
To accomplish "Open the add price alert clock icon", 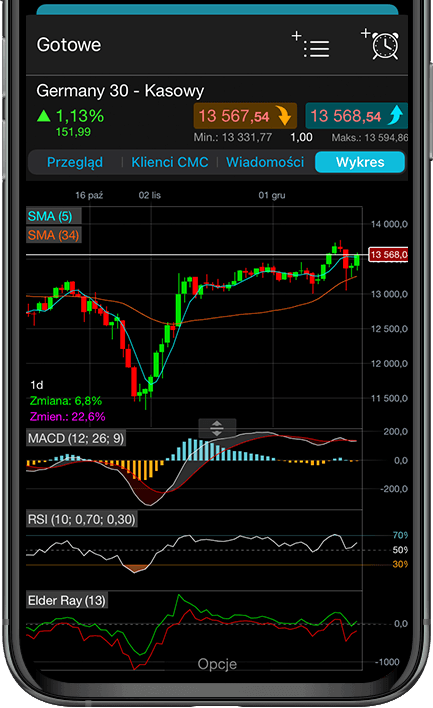I will [x=380, y=44].
